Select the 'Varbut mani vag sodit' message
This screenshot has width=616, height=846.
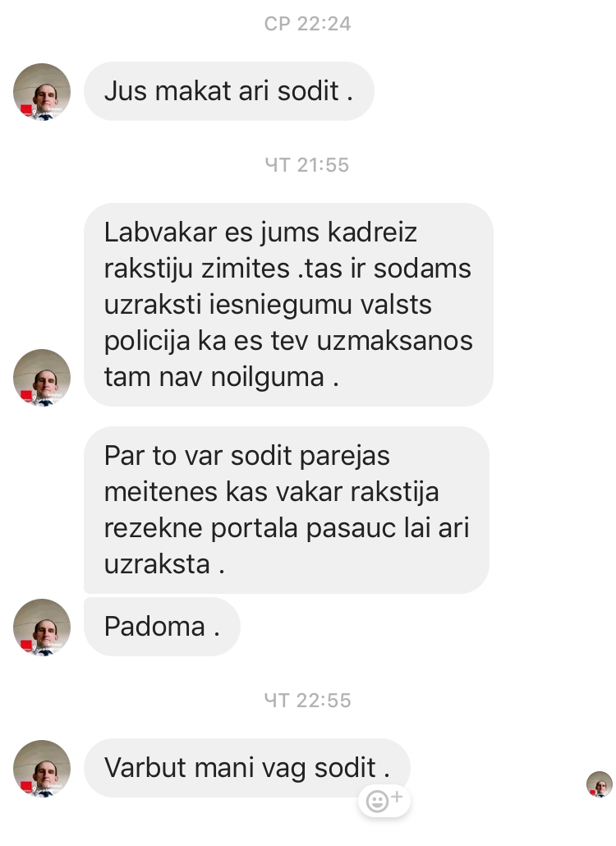(x=247, y=768)
